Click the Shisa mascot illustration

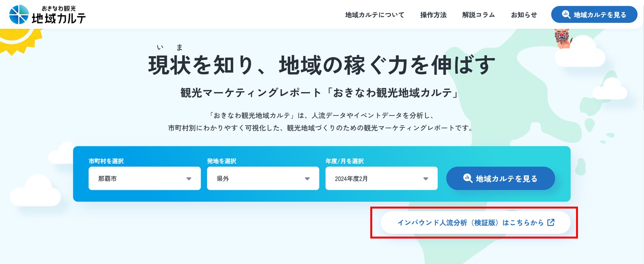563,38
